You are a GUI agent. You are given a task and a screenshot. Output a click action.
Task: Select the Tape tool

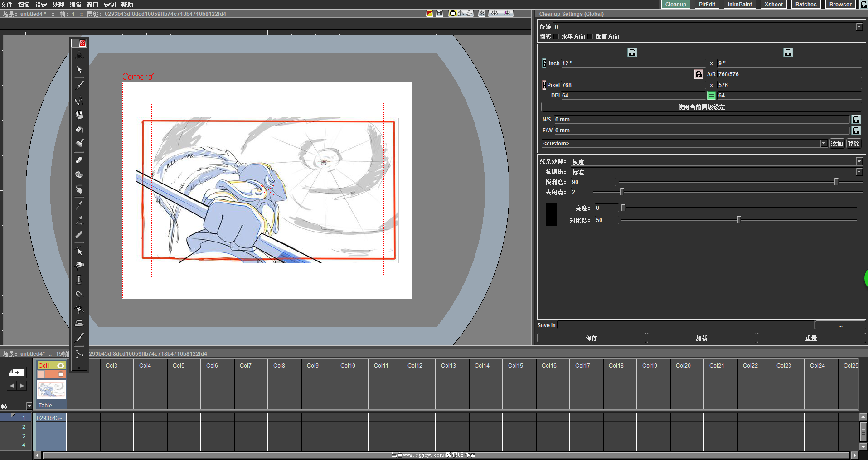tap(79, 174)
